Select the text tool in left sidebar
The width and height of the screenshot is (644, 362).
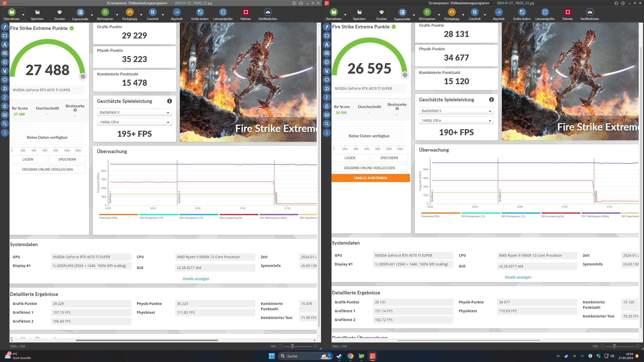point(5,44)
